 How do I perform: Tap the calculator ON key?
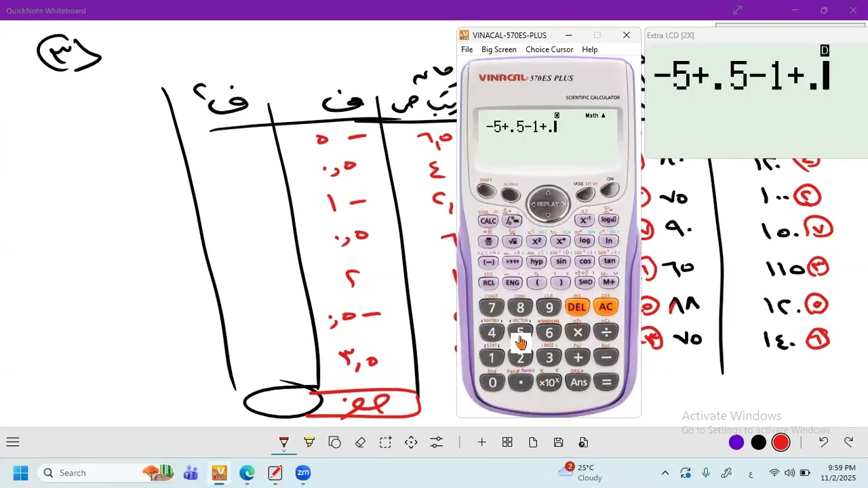coord(609,191)
